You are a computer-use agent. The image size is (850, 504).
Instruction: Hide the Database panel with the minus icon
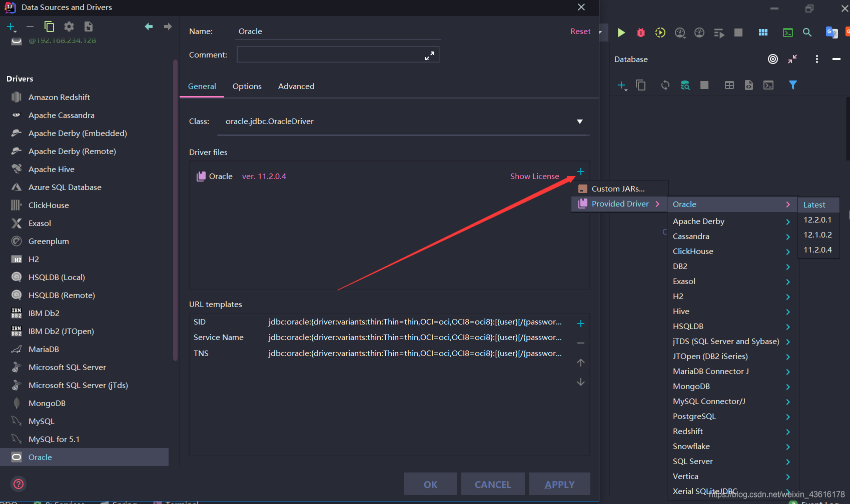coord(836,59)
